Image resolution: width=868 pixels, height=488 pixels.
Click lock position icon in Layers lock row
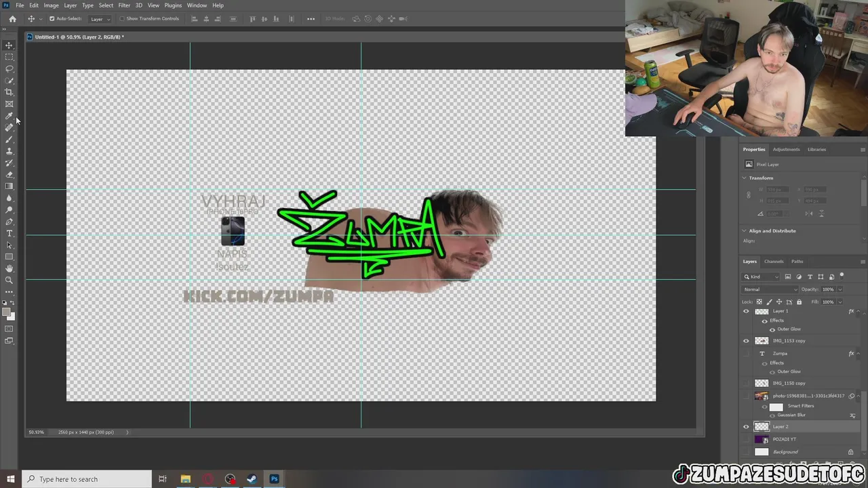[778, 302]
